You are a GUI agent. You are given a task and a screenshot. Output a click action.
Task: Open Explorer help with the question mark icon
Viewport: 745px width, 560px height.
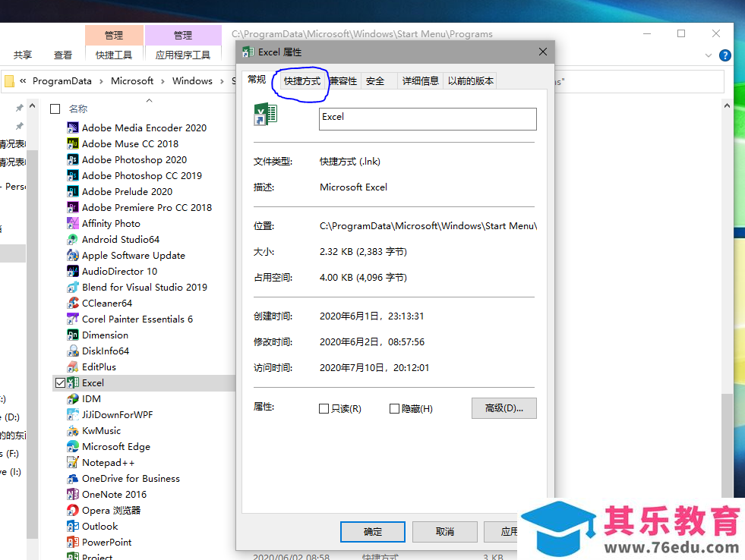(x=725, y=55)
